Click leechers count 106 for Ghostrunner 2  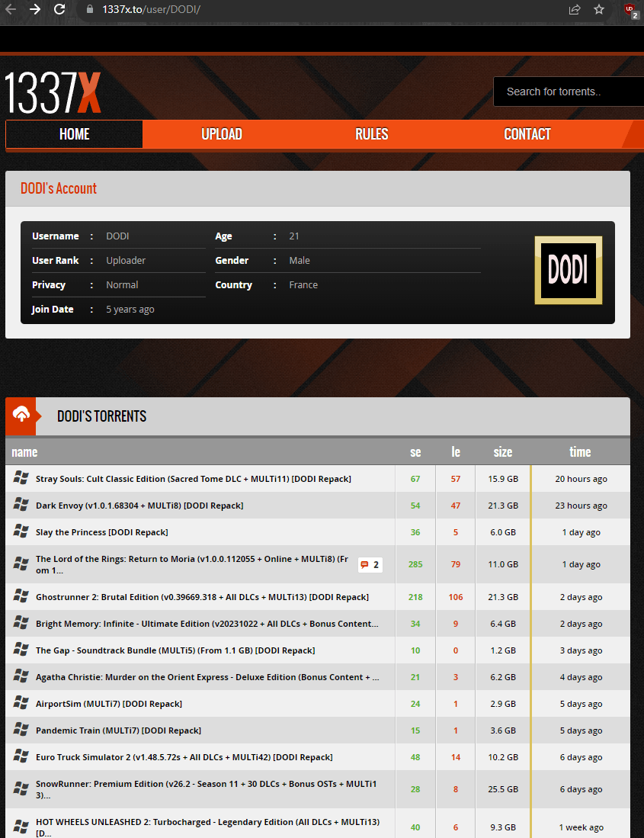(456, 597)
